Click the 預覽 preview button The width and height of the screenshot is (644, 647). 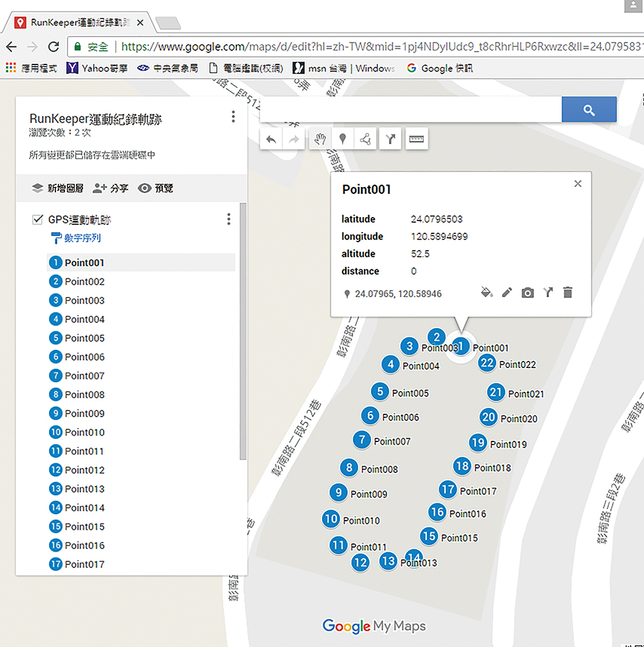(155, 188)
